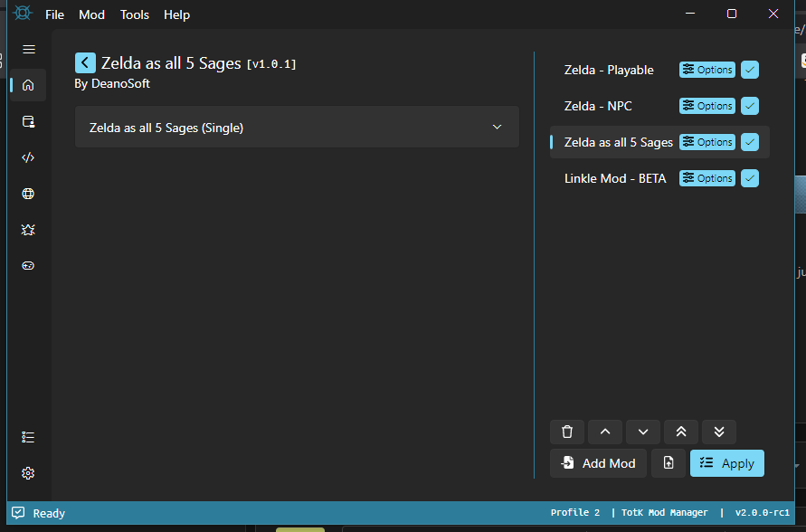Move selected mod down one position

coord(643,432)
